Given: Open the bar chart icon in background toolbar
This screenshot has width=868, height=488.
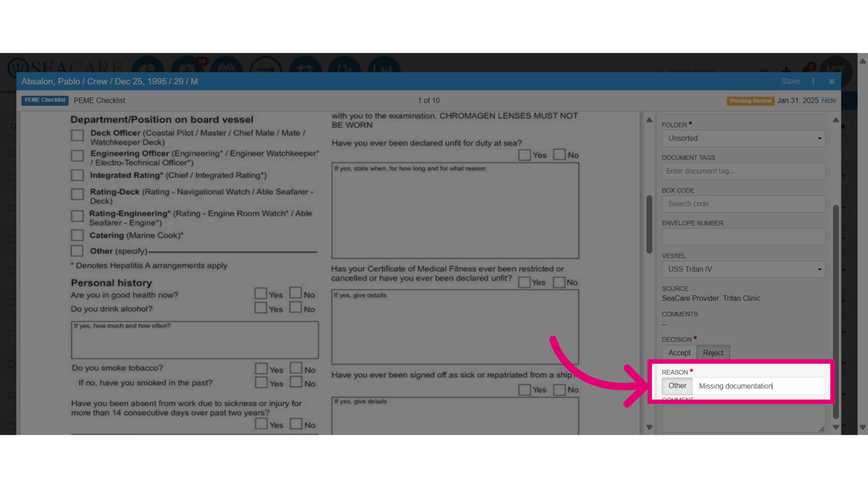Looking at the screenshot, I should (384, 65).
